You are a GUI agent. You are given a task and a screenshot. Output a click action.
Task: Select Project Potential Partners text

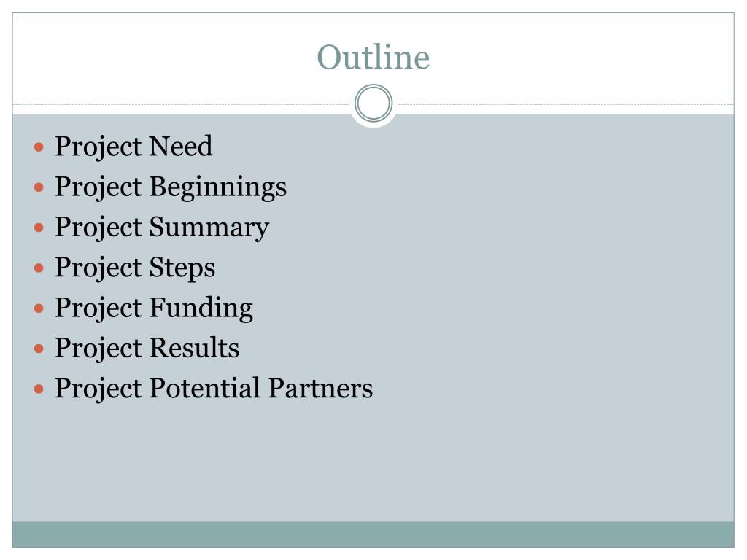(x=214, y=388)
